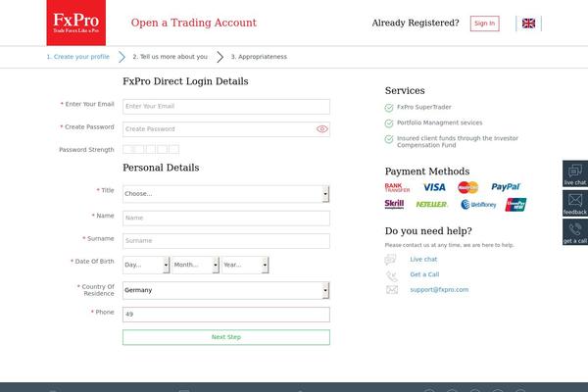The height and width of the screenshot is (392, 588).
Task: Click the Do you need help? heading
Action: [x=428, y=231]
